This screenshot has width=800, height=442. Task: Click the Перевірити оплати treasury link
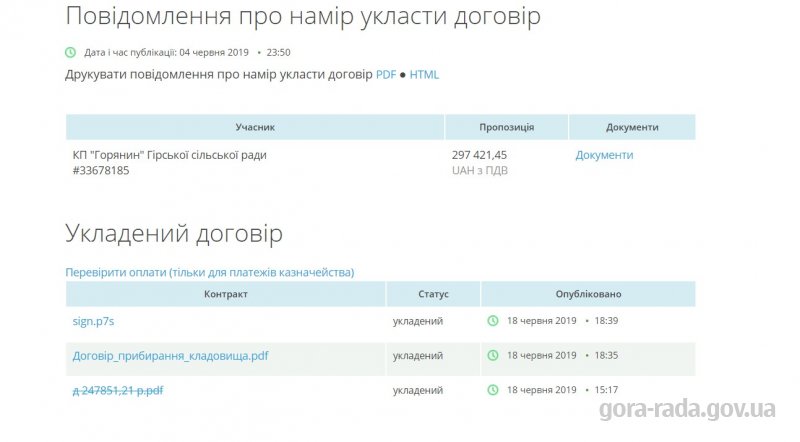click(x=210, y=273)
